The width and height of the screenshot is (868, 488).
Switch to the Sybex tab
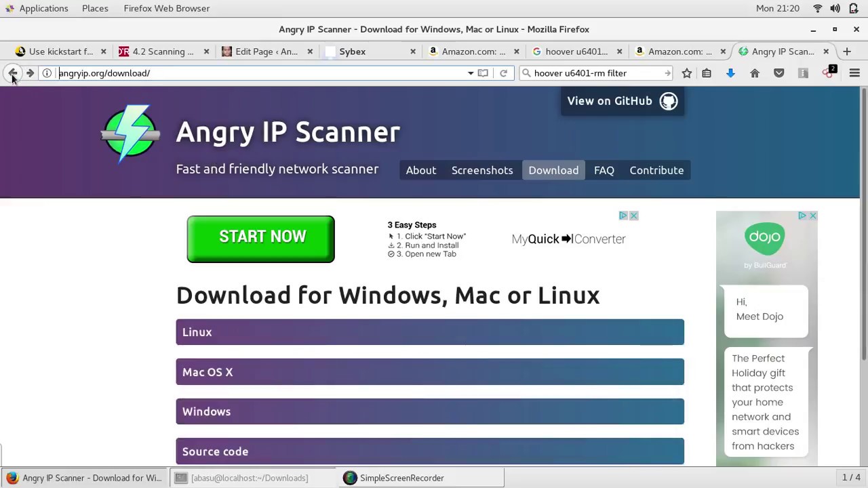[370, 52]
